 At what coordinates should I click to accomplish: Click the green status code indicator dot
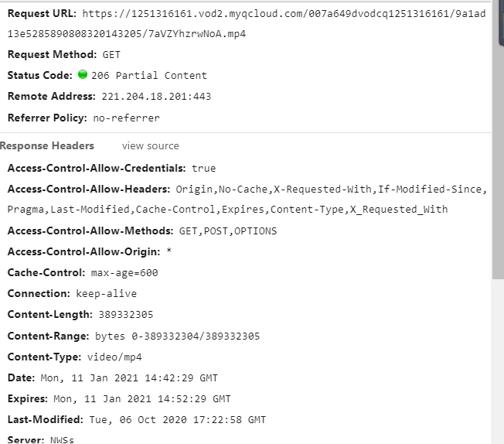[83, 74]
